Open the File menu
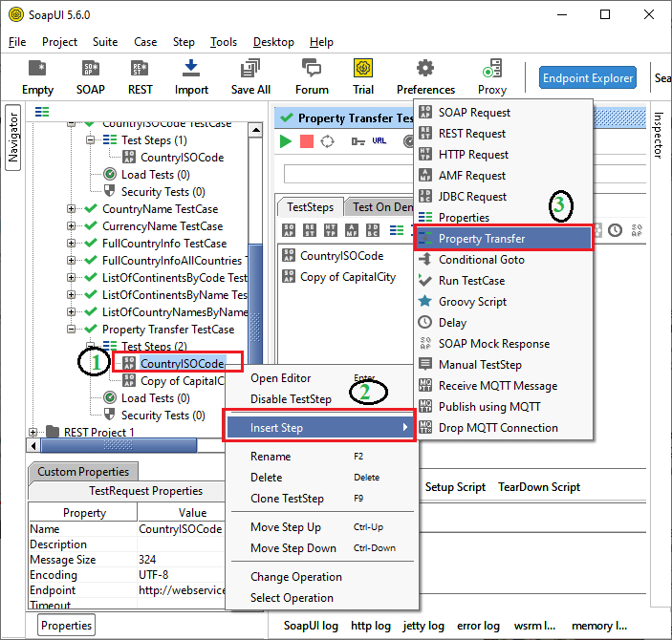Screen dimensions: 672x640 click(17, 42)
